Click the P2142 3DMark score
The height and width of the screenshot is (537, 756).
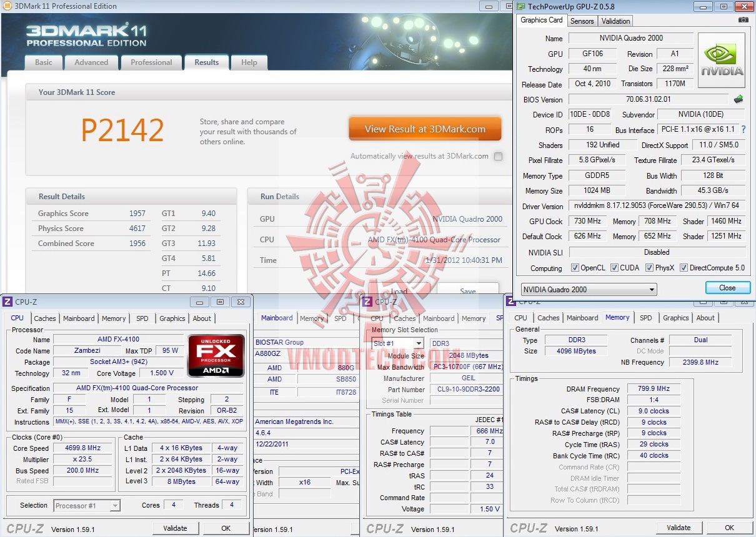122,130
